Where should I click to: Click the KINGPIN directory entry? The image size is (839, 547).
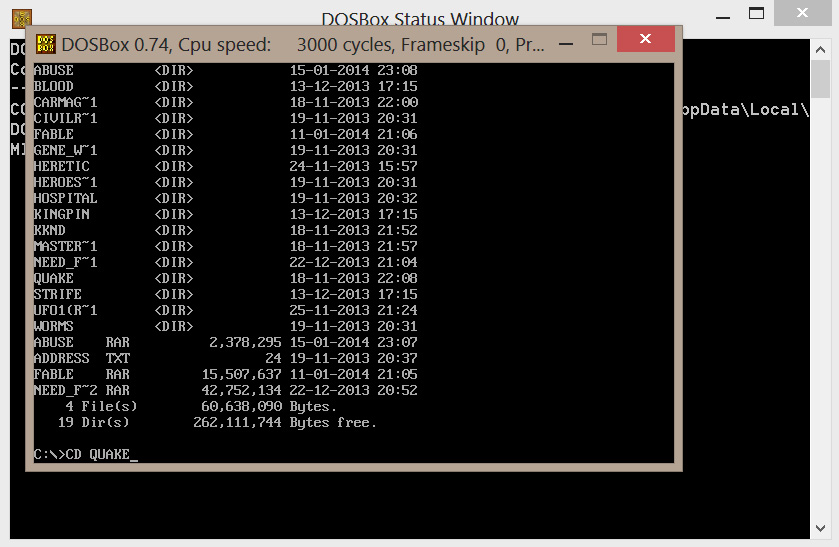coord(225,214)
